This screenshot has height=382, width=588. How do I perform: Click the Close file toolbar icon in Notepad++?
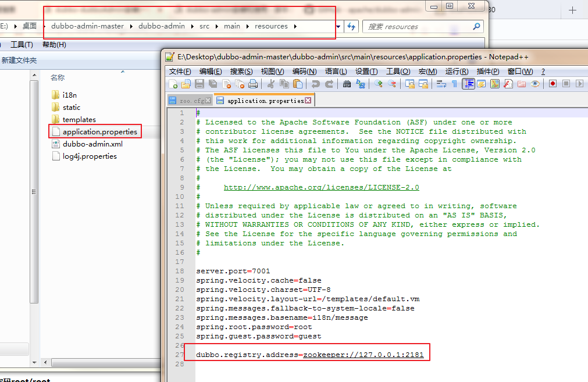pos(226,84)
